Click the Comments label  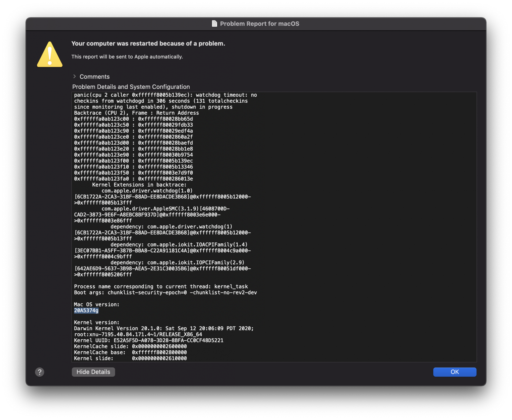[94, 77]
